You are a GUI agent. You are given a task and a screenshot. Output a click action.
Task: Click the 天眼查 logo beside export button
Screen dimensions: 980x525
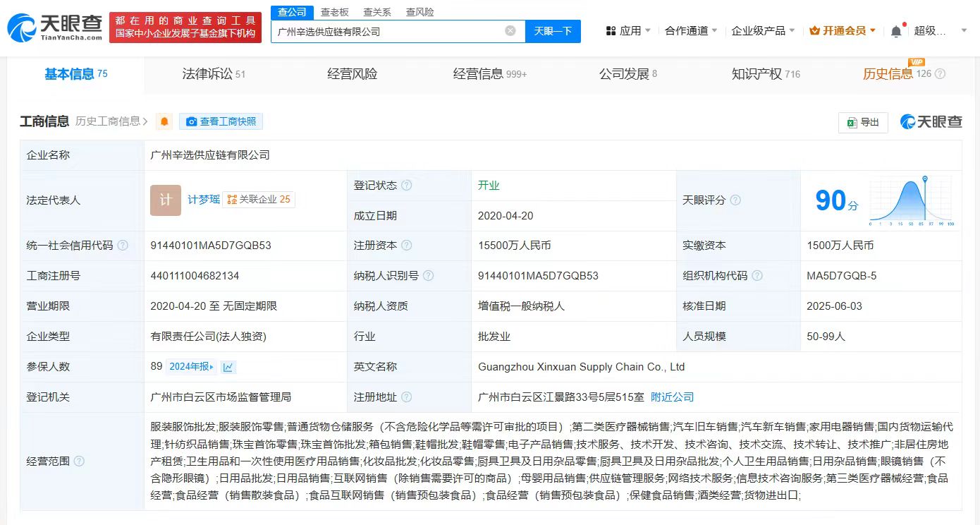click(x=931, y=122)
